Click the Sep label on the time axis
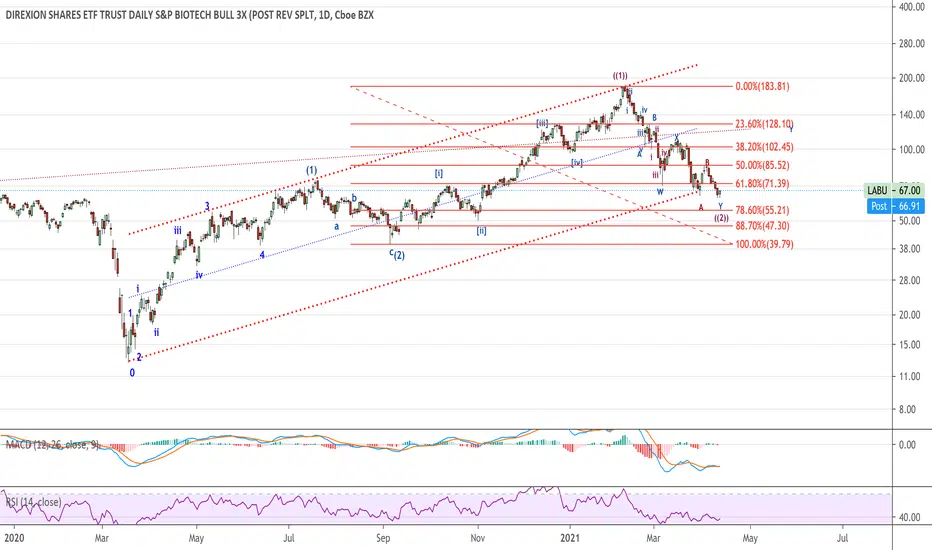Screen dimensions: 932x550 tap(383, 538)
